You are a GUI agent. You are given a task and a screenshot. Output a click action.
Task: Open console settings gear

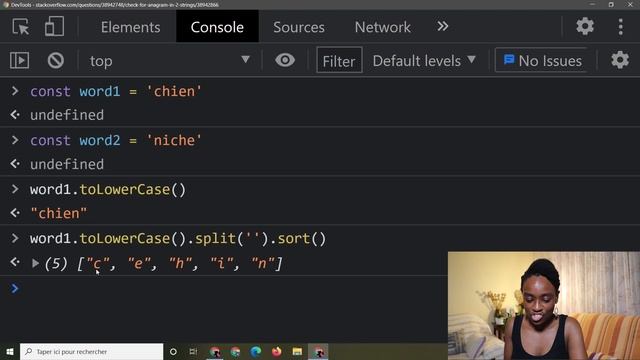point(620,60)
